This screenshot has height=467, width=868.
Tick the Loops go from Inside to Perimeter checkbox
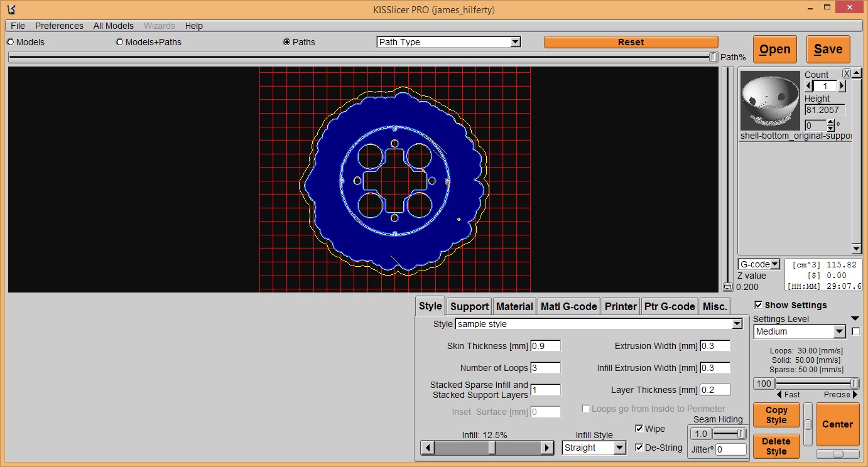point(586,409)
